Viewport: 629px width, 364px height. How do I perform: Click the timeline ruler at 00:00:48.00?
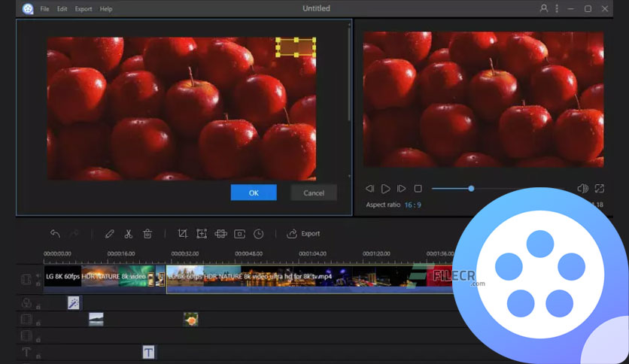(249, 253)
